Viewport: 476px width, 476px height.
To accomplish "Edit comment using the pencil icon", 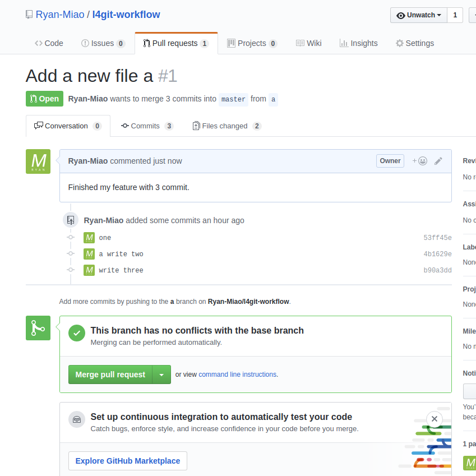I will tap(438, 161).
